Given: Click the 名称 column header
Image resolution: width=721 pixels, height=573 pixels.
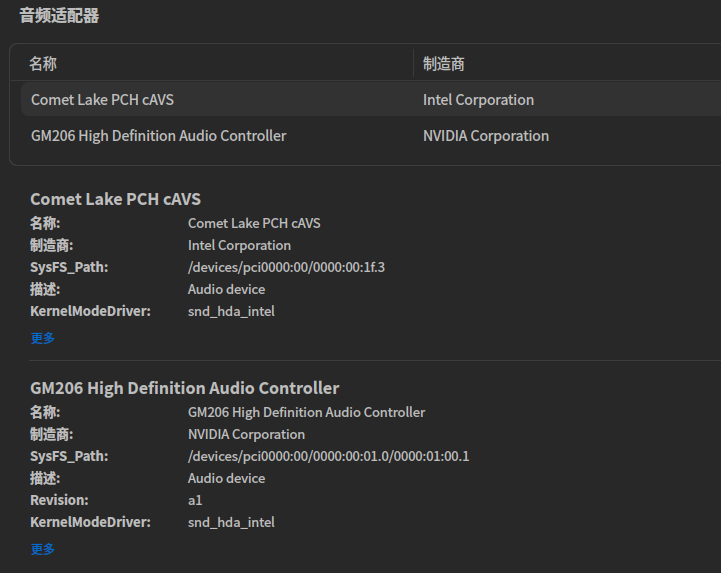Looking at the screenshot, I should click(43, 64).
